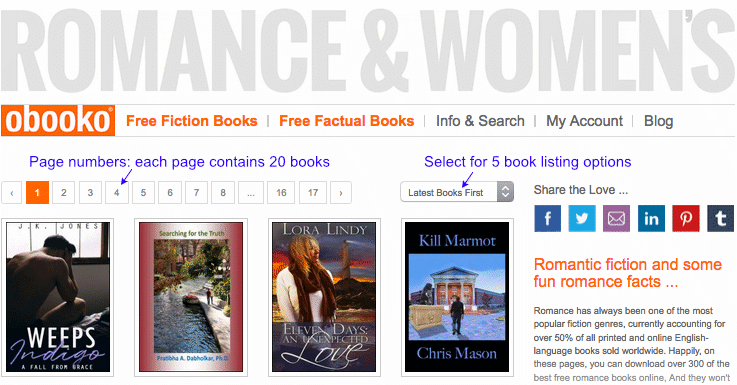Open Eleven Days An Unexpected Love cover
Image resolution: width=737 pixels, height=385 pixels.
324,297
